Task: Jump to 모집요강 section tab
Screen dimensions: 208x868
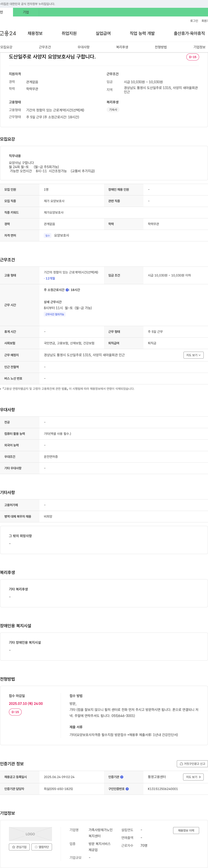Action: [x=6, y=47]
